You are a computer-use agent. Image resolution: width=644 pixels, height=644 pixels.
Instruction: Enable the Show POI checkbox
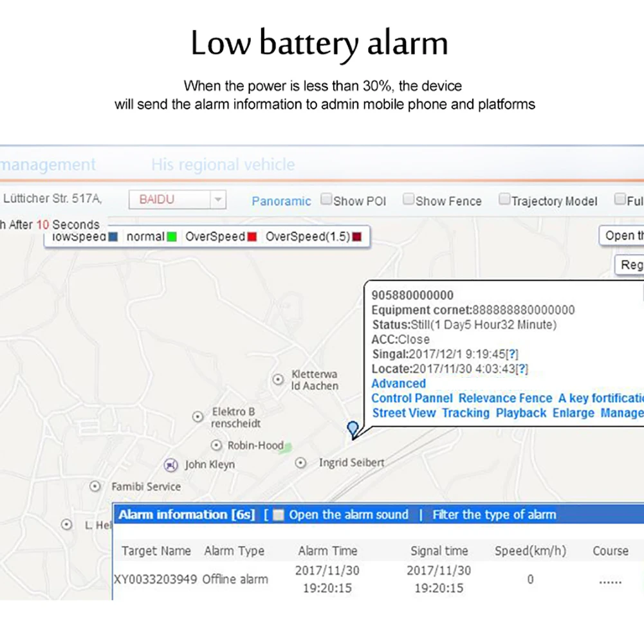tap(326, 199)
